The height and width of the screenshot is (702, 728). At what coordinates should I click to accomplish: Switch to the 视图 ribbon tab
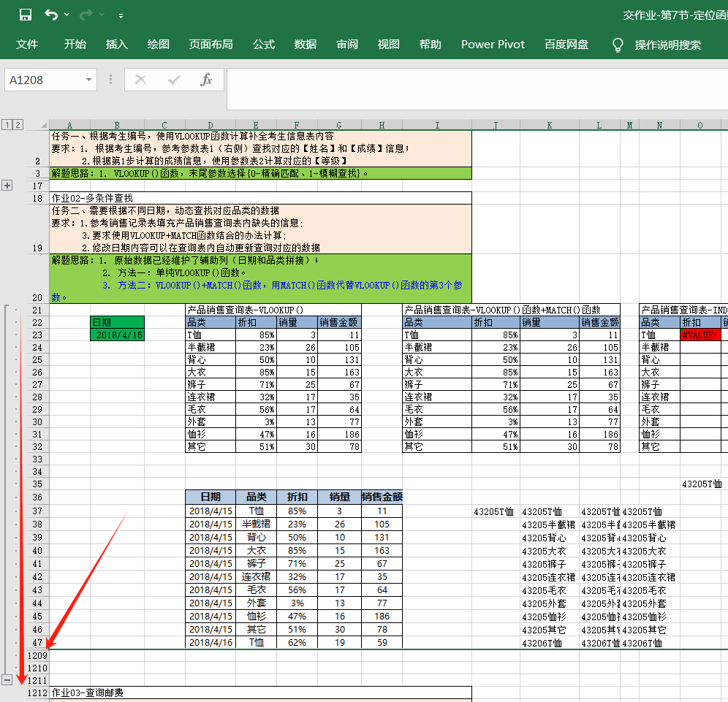tap(389, 45)
